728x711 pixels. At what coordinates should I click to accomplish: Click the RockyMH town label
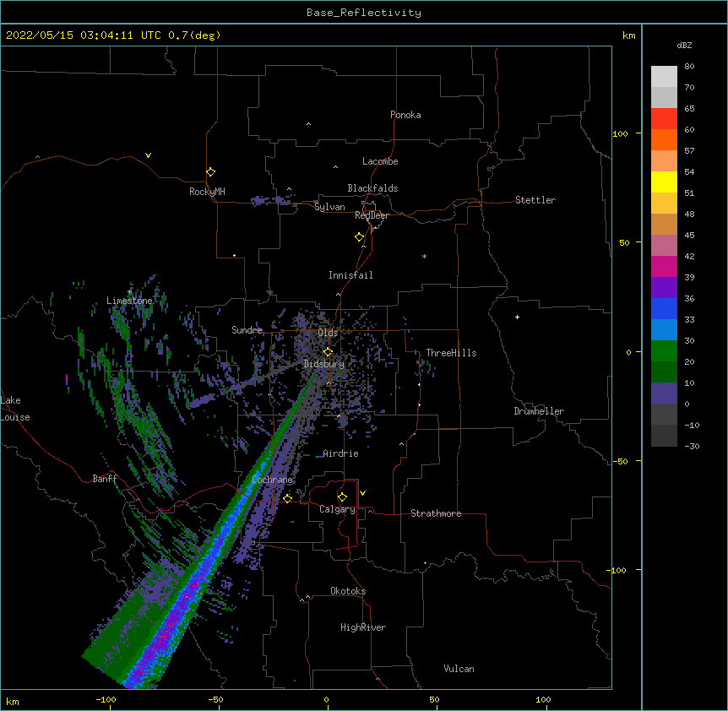click(207, 192)
